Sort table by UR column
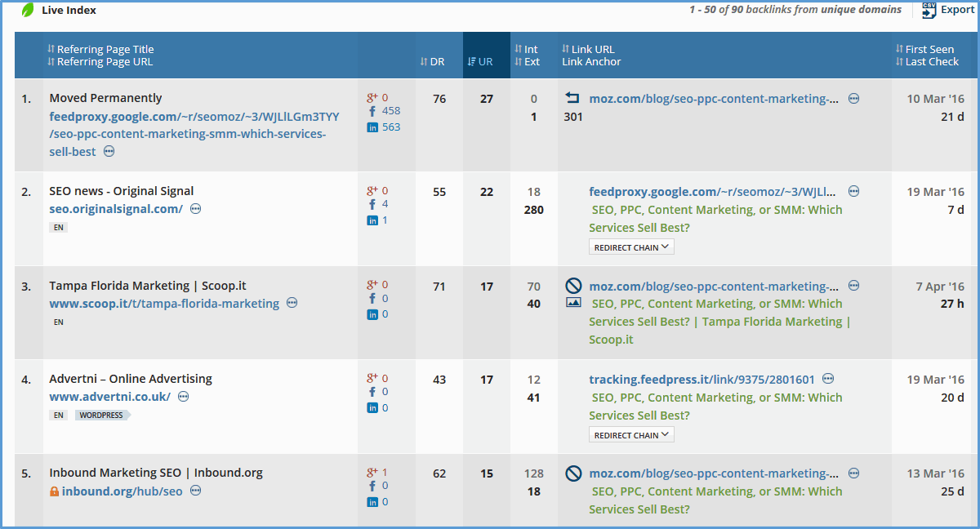This screenshot has width=980, height=529. click(x=480, y=61)
